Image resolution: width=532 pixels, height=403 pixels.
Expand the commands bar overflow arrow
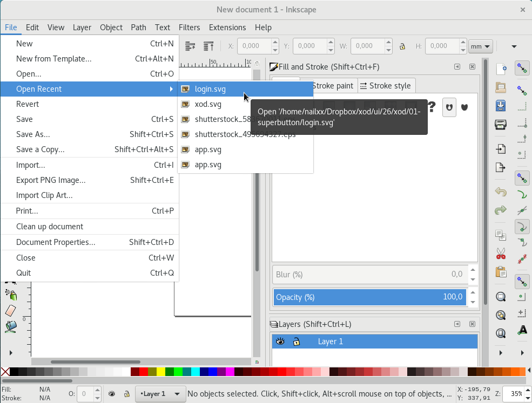pyautogui.click(x=501, y=353)
